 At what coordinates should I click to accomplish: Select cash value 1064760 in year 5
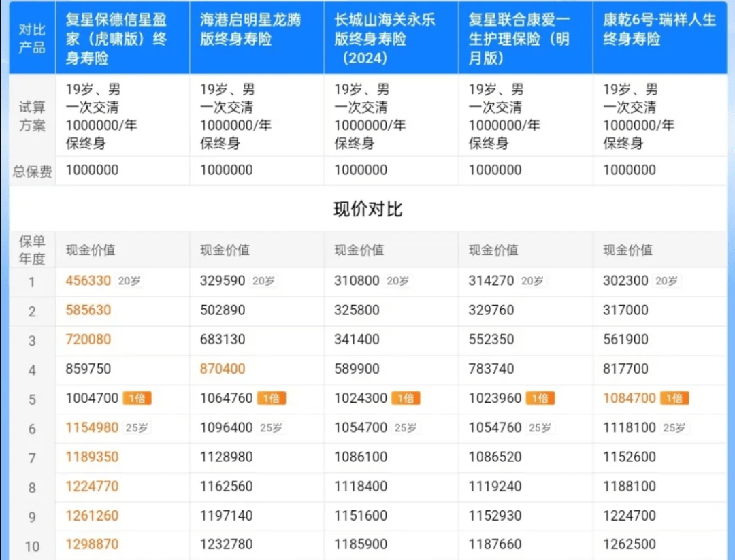pos(227,398)
